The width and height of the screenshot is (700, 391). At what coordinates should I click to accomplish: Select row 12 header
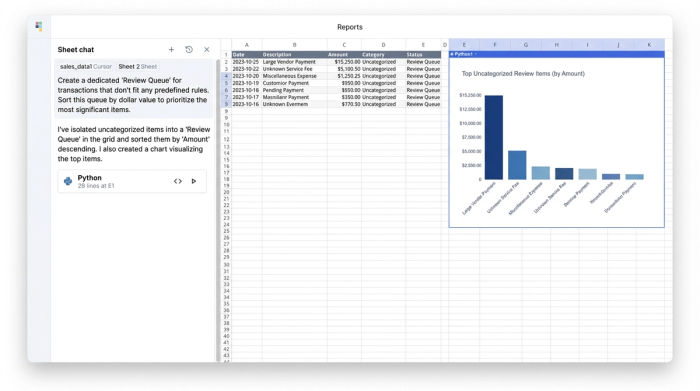click(226, 139)
